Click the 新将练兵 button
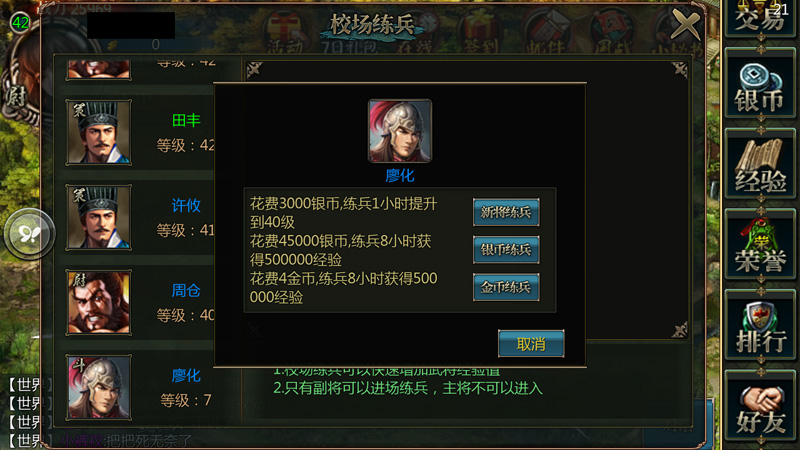This screenshot has width=800, height=450. click(506, 212)
